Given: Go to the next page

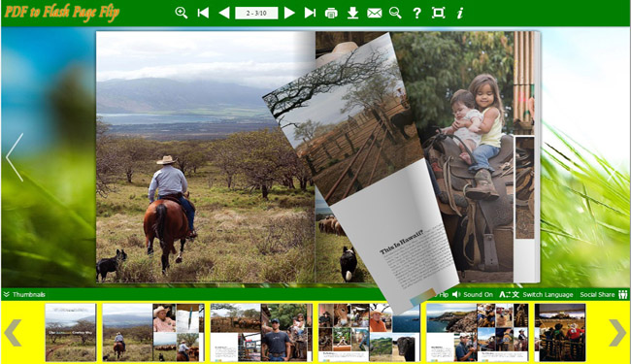Looking at the screenshot, I should coord(289,13).
